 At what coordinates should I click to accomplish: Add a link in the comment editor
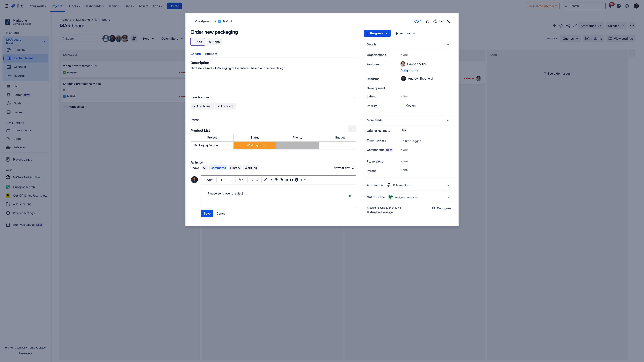(266, 180)
